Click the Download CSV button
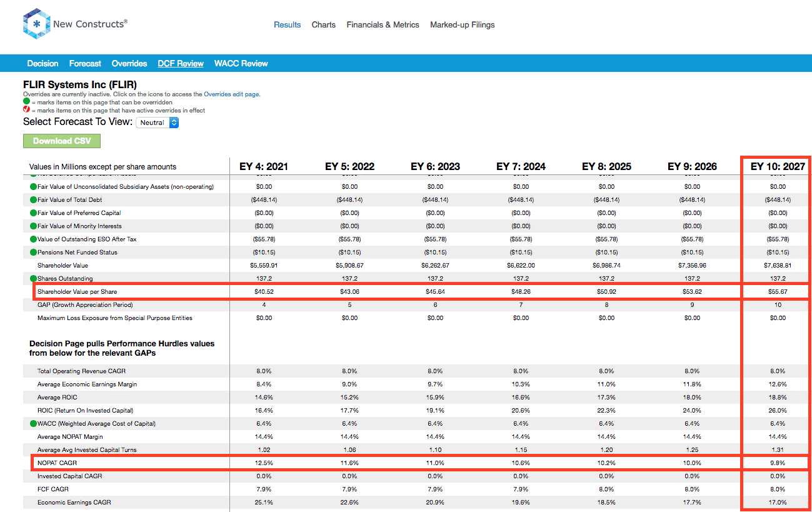This screenshot has width=812, height=512. pyautogui.click(x=62, y=141)
